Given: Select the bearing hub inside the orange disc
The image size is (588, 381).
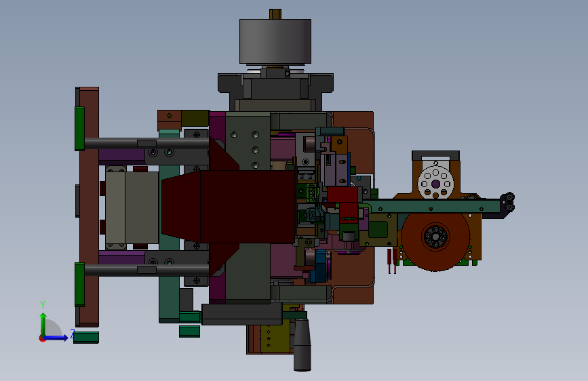Looking at the screenshot, I should [435, 237].
